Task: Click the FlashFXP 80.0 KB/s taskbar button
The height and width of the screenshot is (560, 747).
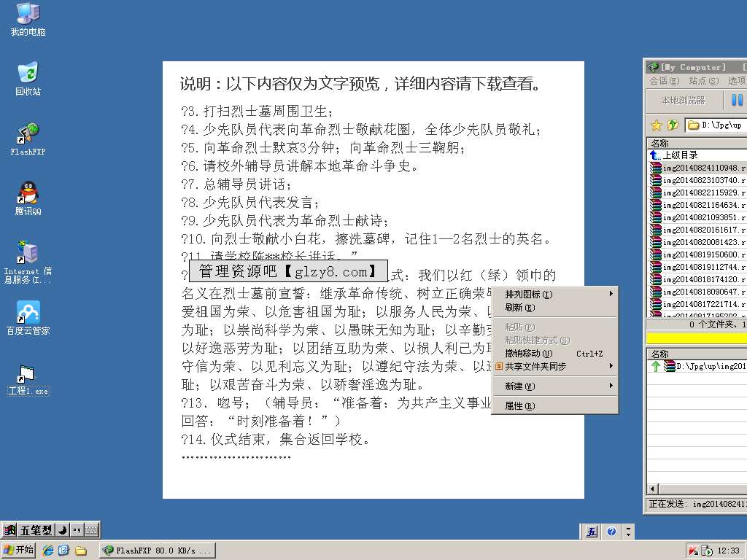Action: click(x=158, y=551)
